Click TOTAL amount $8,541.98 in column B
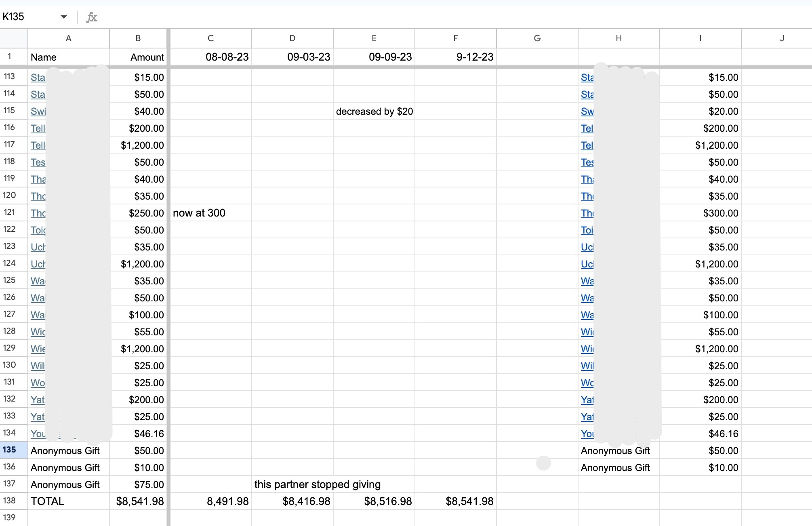The height and width of the screenshot is (526, 812). click(140, 501)
